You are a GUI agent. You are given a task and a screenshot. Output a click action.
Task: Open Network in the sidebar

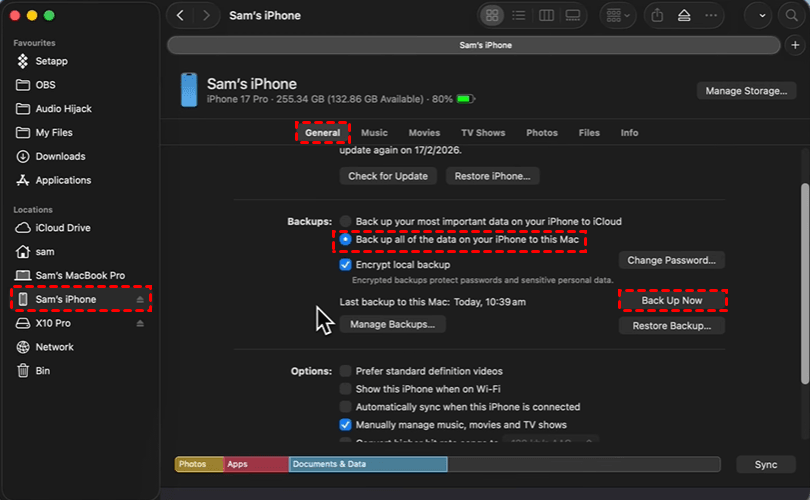click(x=54, y=347)
